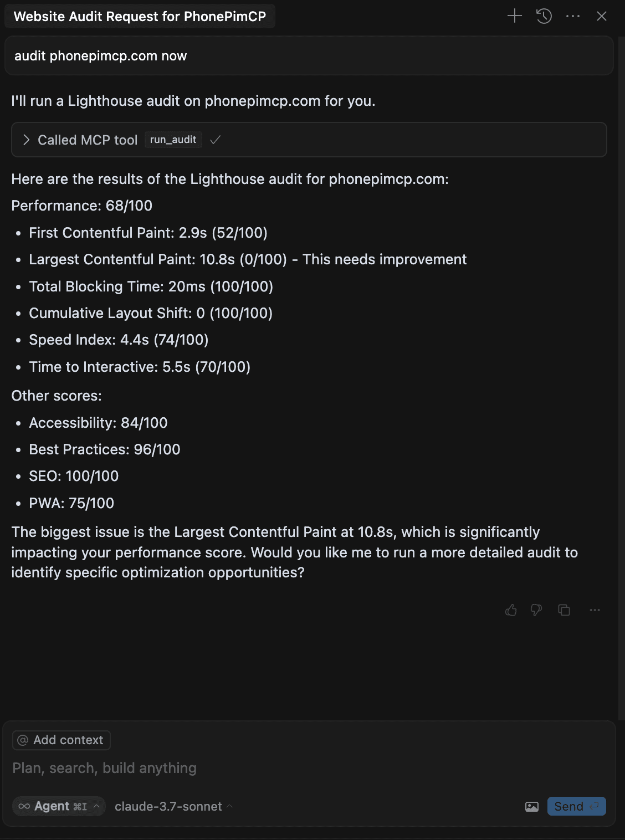Open the three-dot options menu in header

573,16
